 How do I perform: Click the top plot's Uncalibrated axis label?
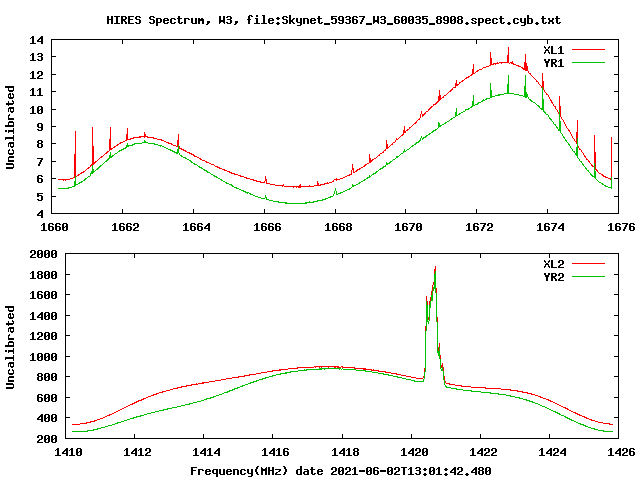click(x=10, y=127)
